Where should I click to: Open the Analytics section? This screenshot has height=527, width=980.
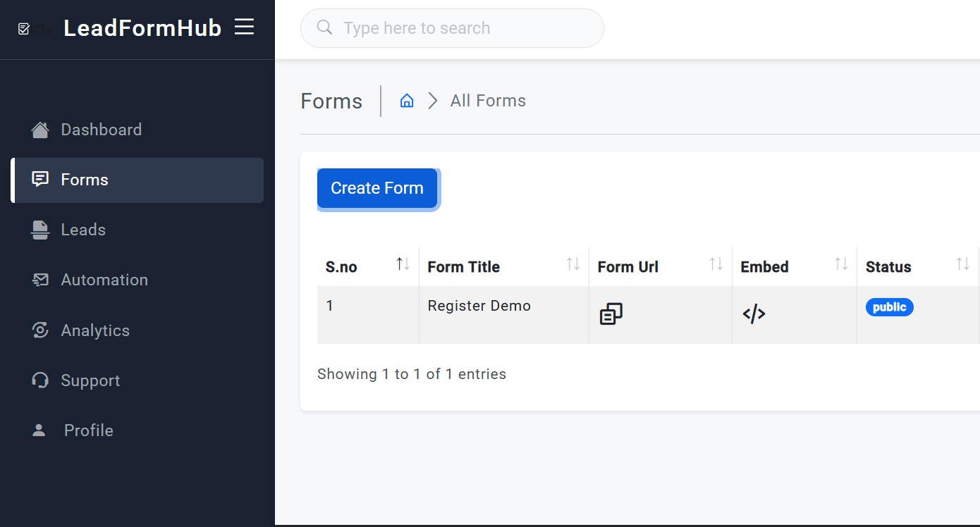[137, 330]
